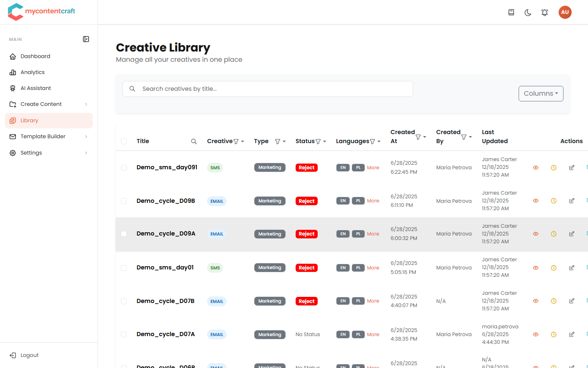Check the Demo_sms_day01 row checkbox
Screen dimensions: 588x368
click(124, 268)
